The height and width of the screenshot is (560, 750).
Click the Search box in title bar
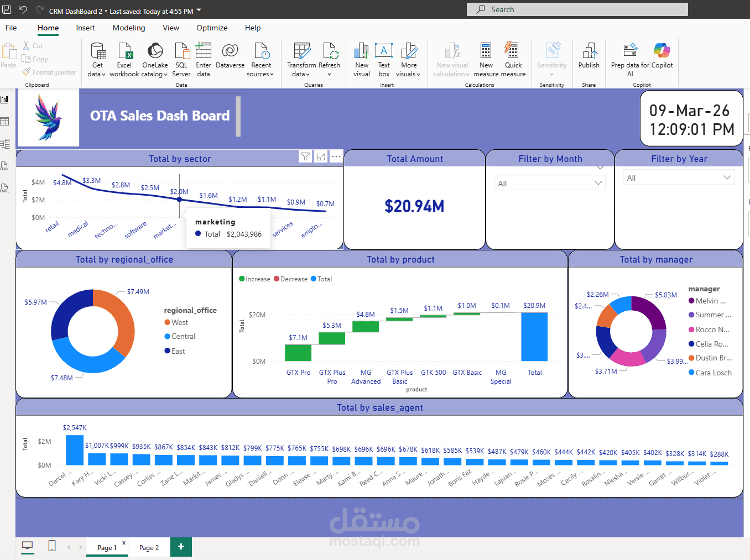click(577, 9)
